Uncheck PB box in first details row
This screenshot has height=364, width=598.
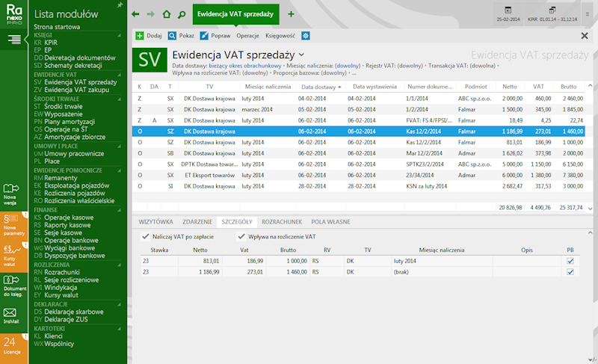click(570, 261)
